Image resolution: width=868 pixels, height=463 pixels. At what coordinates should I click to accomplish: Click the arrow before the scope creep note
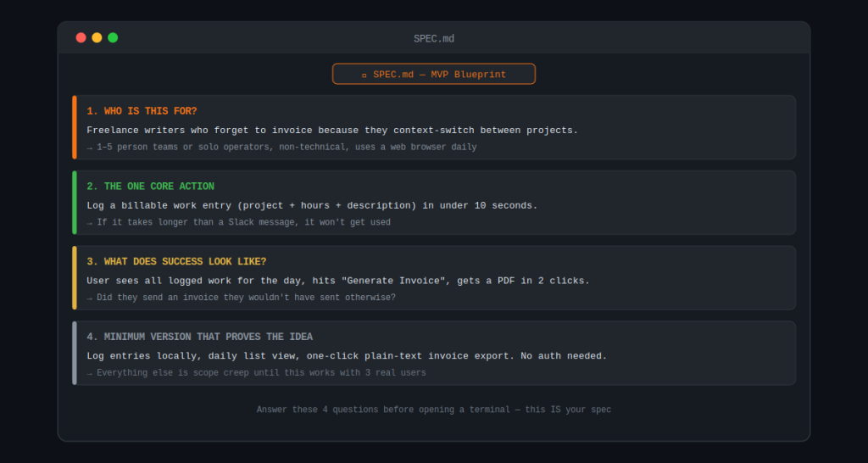90,373
